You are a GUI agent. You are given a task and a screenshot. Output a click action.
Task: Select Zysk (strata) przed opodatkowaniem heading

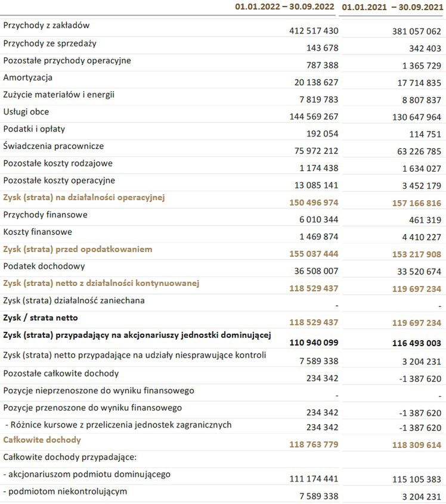[78, 249]
